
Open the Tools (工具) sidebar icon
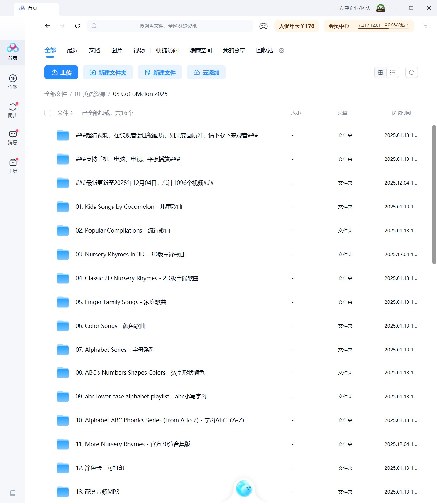tap(13, 166)
